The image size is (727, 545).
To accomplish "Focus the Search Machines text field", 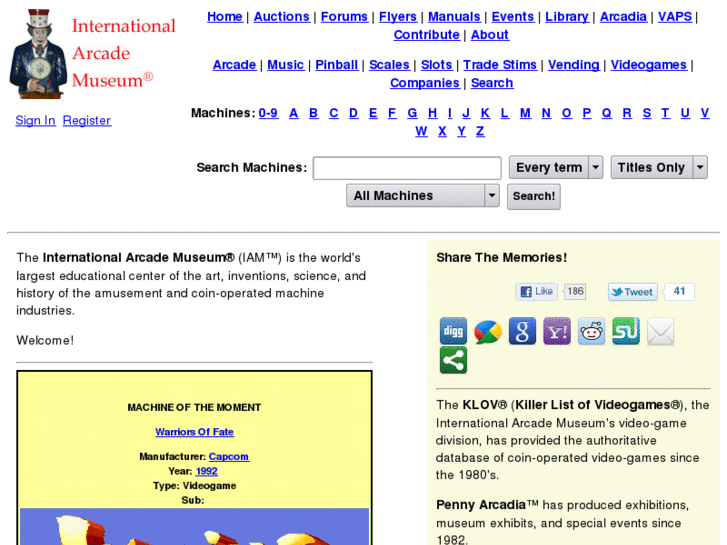I will click(407, 168).
